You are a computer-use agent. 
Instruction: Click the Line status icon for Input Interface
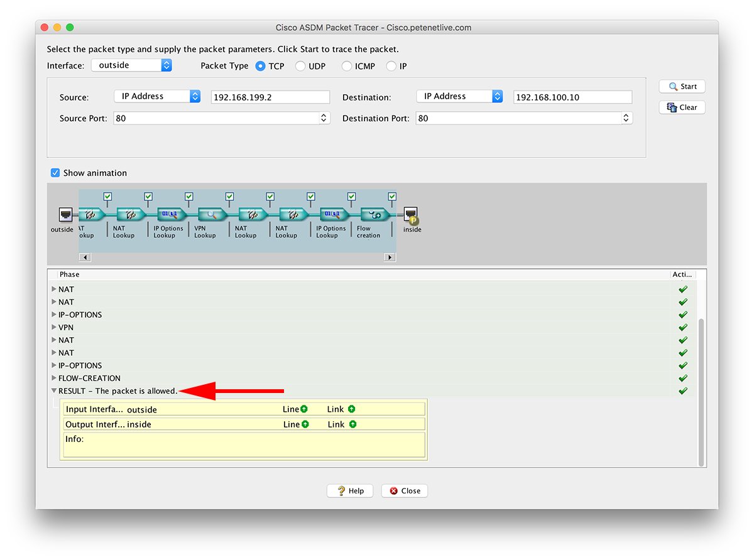(304, 409)
